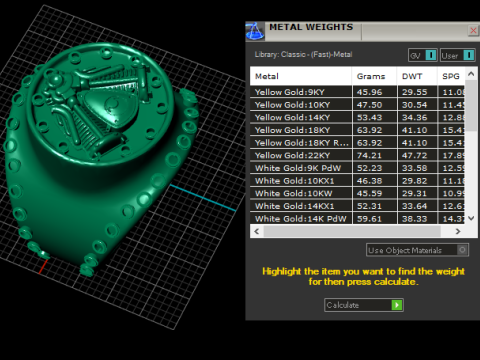Click the Library: Classic - (Fast)-Metal label
480x360 pixels.
[x=303, y=55]
